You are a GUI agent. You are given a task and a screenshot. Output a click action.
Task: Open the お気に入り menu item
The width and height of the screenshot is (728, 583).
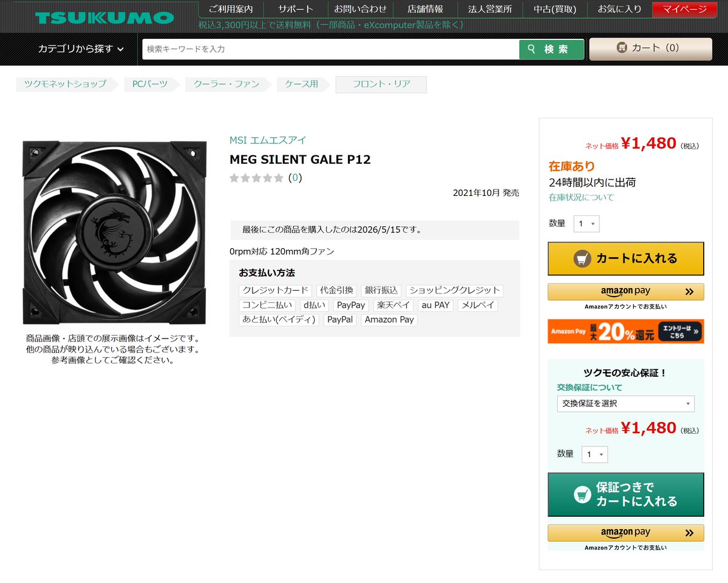(619, 9)
